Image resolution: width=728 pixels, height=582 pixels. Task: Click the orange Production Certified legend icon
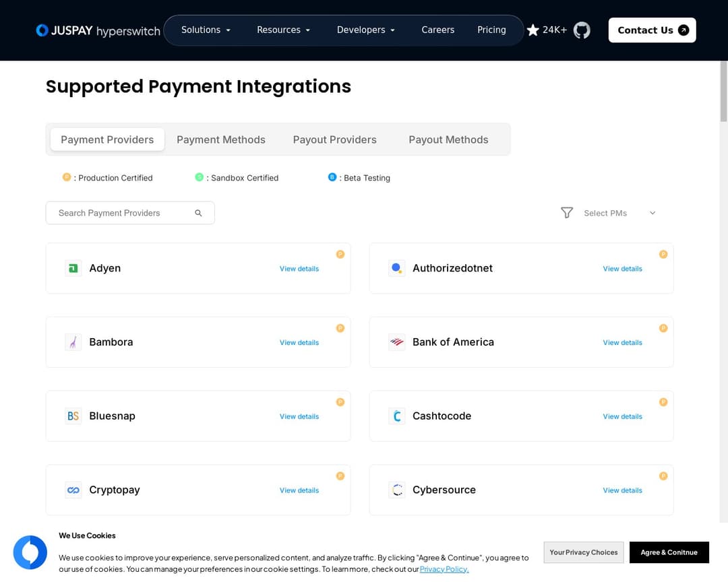point(67,177)
